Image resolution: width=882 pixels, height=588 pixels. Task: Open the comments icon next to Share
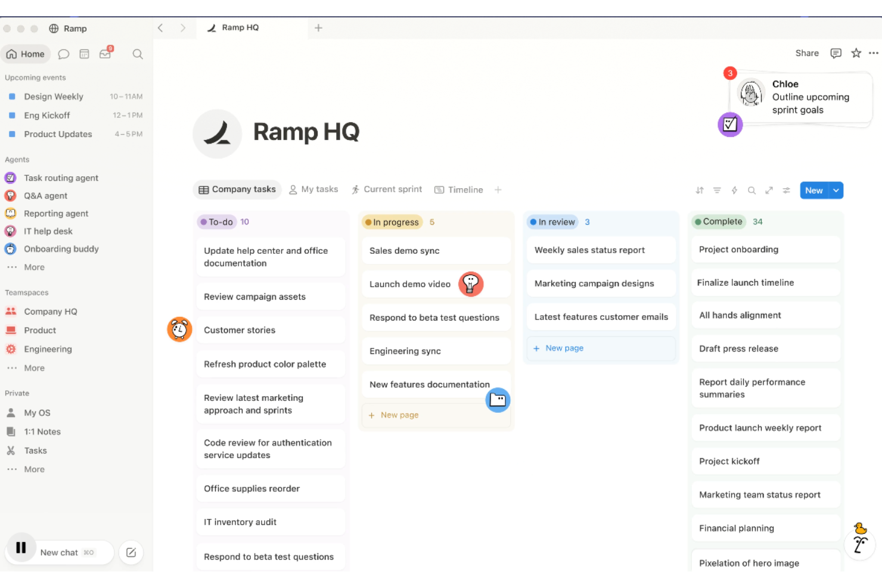(836, 53)
